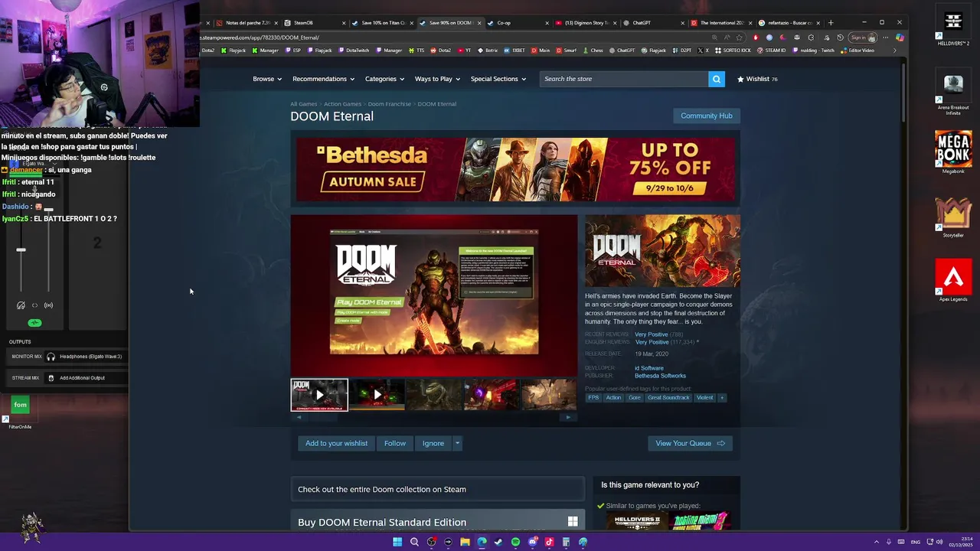
Task: Open HELLDIVERS 2 desktop shortcut
Action: [953, 26]
